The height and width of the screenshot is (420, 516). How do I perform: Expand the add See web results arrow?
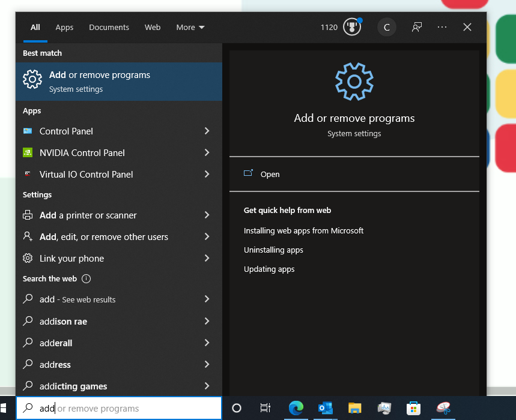tap(207, 299)
